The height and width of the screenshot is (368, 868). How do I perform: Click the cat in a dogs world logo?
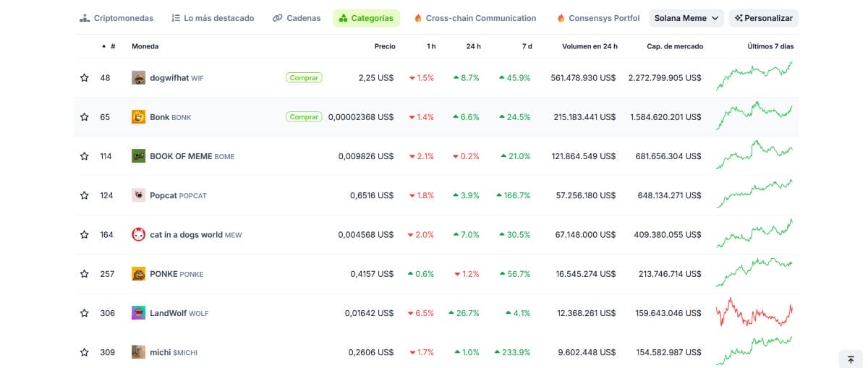tap(138, 235)
